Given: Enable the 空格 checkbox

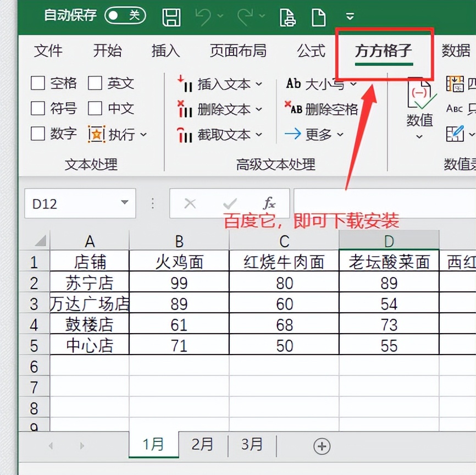Looking at the screenshot, I should (x=37, y=83).
